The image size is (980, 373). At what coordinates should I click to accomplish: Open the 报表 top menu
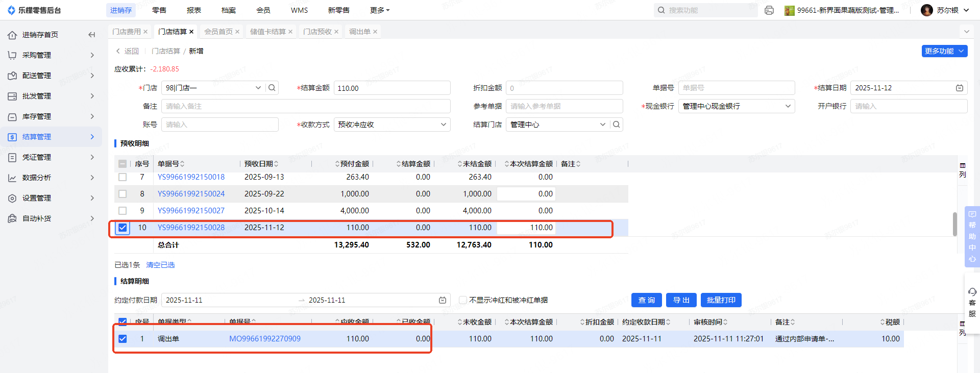pos(194,10)
